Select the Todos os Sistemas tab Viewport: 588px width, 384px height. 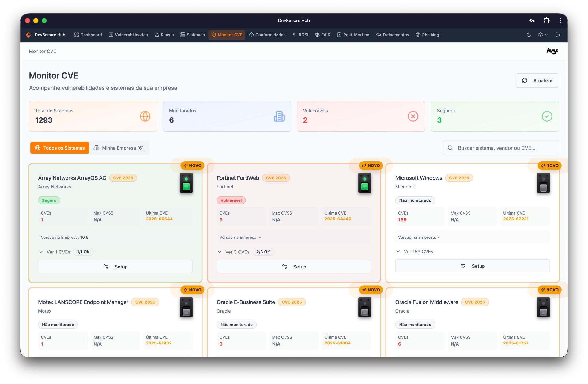tap(60, 148)
